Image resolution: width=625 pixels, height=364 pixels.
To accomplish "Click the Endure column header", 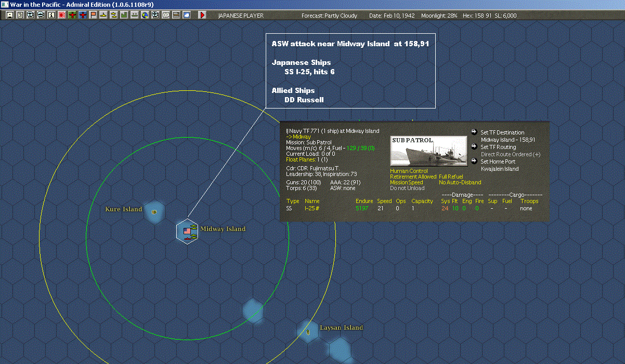I will [364, 201].
